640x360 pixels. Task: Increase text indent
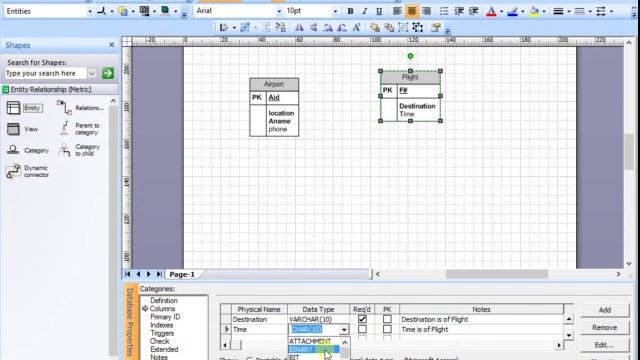pyautogui.click(x=473, y=11)
